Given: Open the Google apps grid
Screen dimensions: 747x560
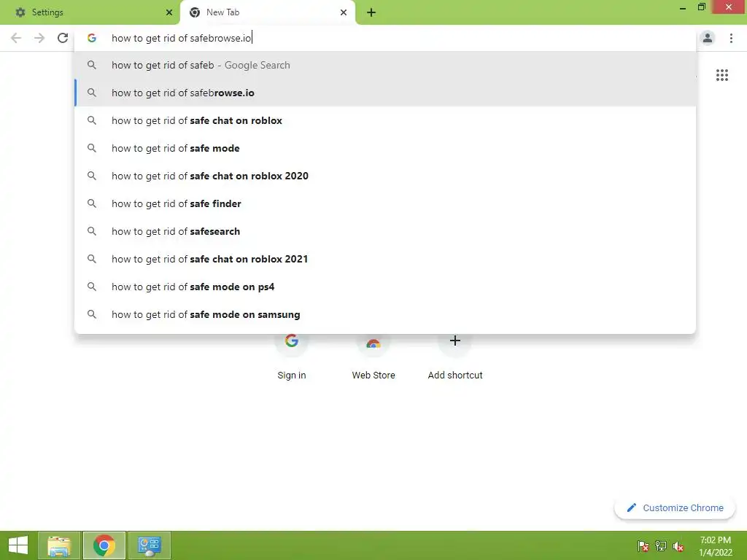Looking at the screenshot, I should pos(721,75).
